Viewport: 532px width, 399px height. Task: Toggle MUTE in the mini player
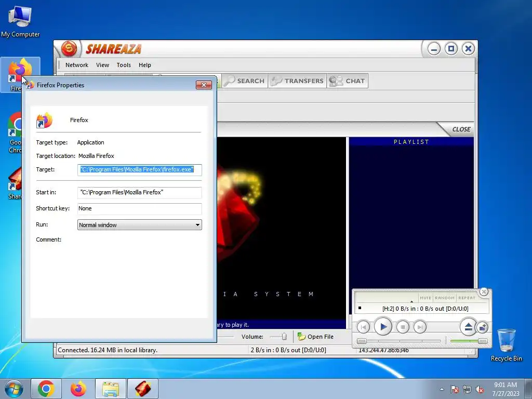point(425,298)
